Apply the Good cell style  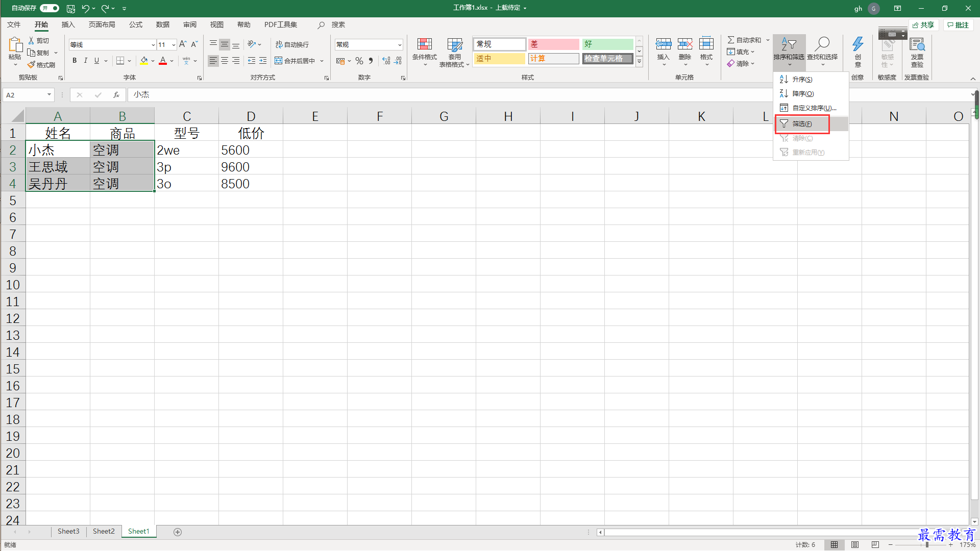607,44
